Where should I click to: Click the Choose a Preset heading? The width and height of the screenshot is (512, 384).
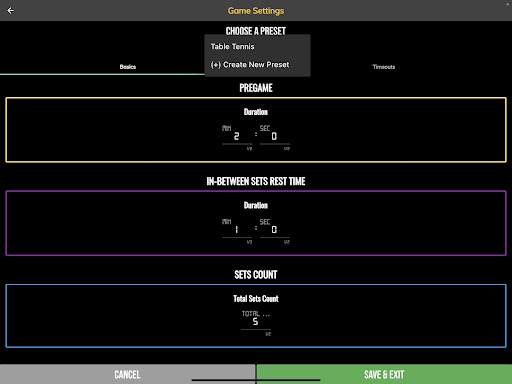(256, 31)
